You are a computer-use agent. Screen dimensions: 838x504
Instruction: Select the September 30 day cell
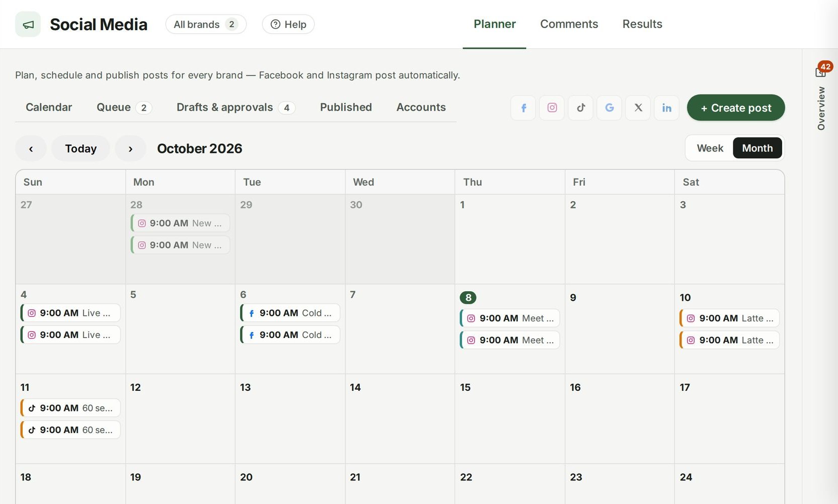tap(400, 239)
